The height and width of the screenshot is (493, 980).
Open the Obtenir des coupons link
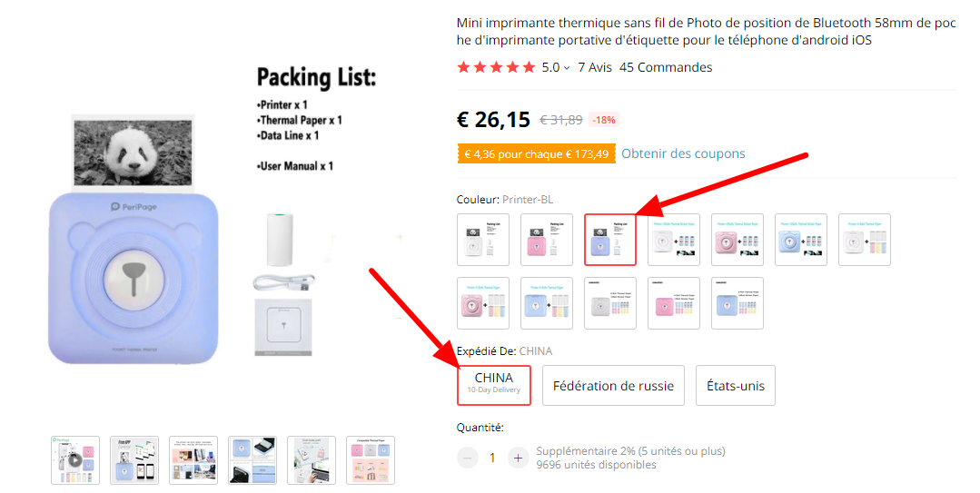pyautogui.click(x=683, y=153)
